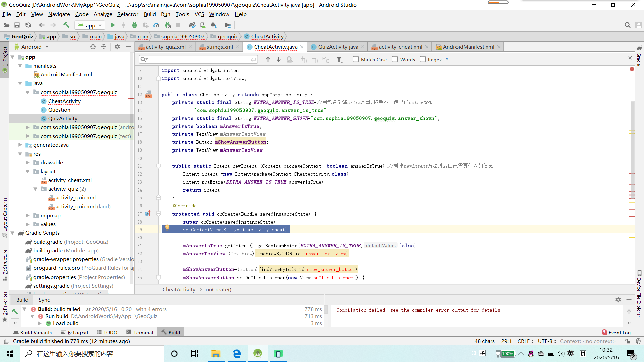Run the app with green play button
This screenshot has width=644, height=362.
113,25
